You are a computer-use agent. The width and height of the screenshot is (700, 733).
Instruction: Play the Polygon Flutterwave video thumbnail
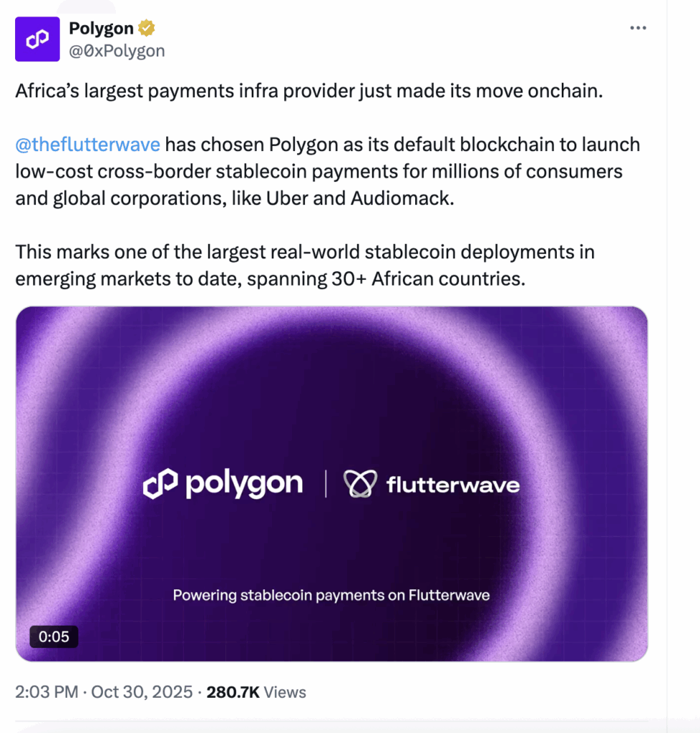(x=333, y=483)
